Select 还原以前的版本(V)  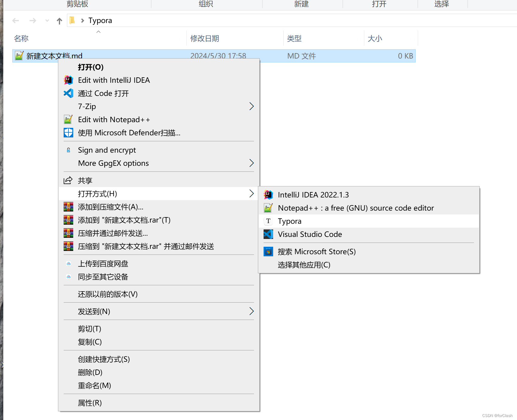[159, 294]
